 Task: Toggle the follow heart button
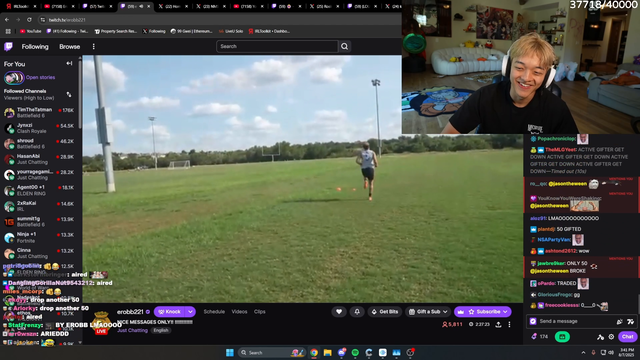[339, 312]
